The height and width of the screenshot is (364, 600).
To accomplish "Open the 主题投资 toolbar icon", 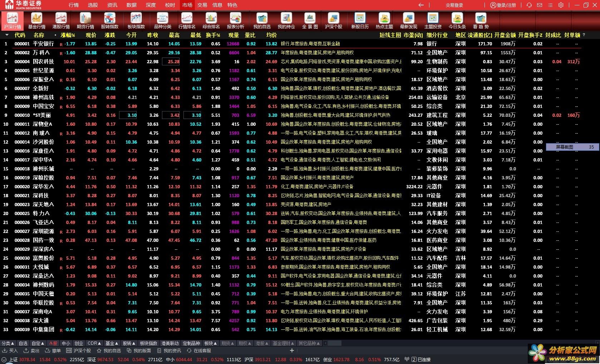I will [x=433, y=21].
